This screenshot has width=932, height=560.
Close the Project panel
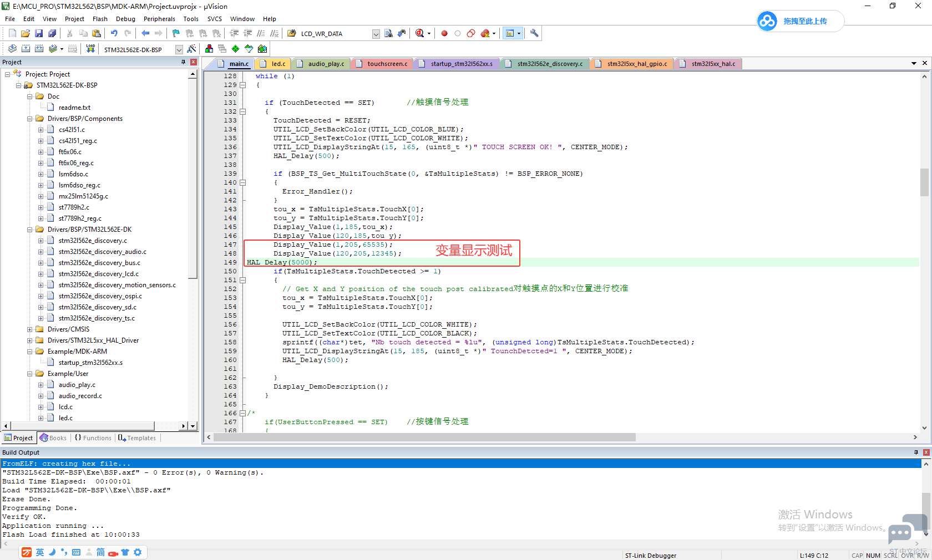194,62
